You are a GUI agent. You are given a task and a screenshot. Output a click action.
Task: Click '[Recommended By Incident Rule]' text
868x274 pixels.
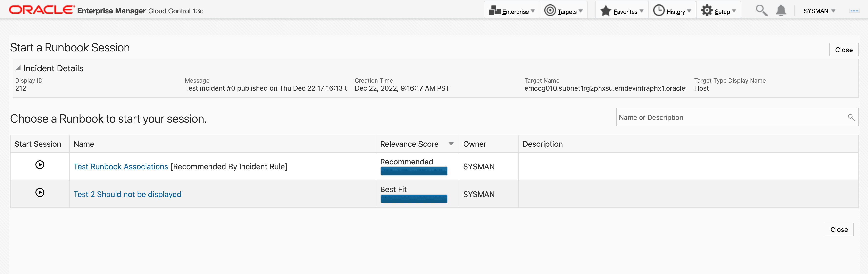(x=229, y=166)
